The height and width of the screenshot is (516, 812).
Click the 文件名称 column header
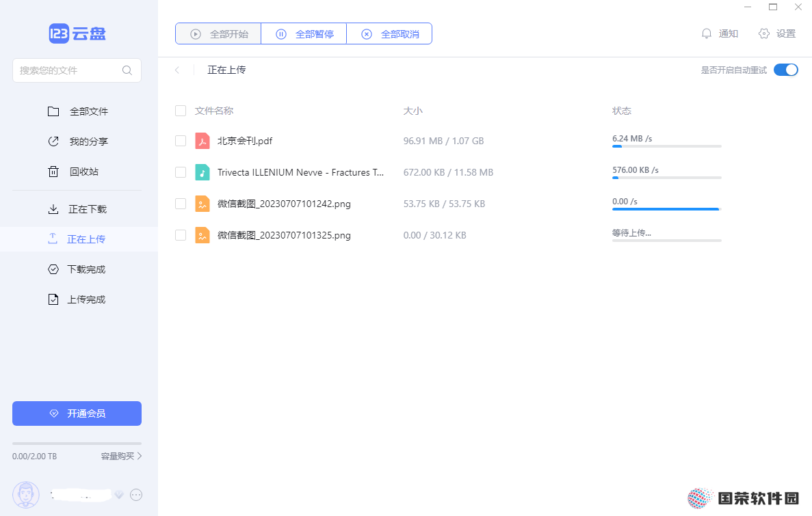coord(214,111)
